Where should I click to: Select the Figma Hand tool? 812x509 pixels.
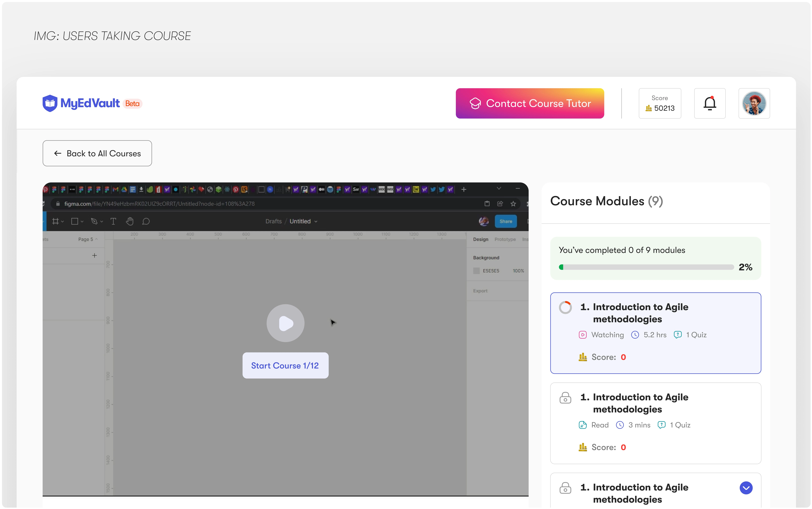pos(130,221)
